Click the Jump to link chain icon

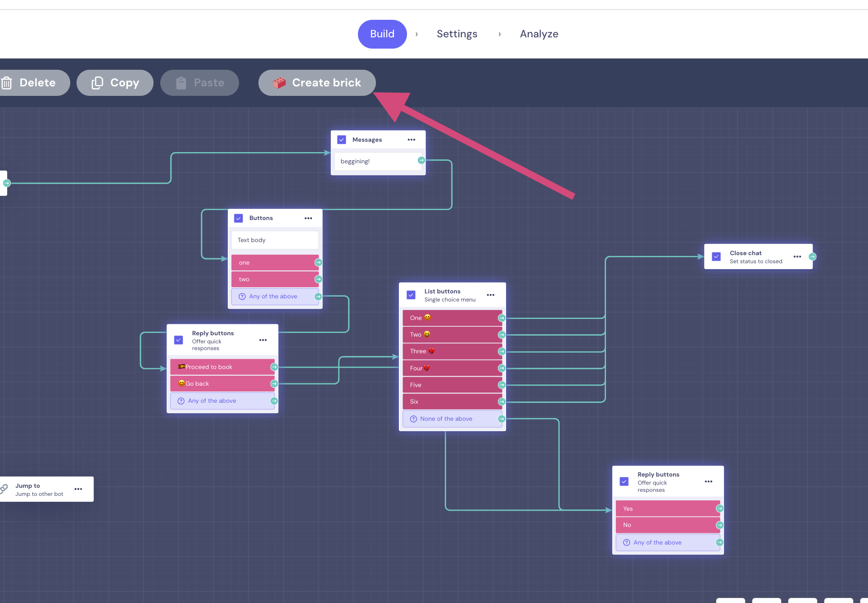coord(4,489)
